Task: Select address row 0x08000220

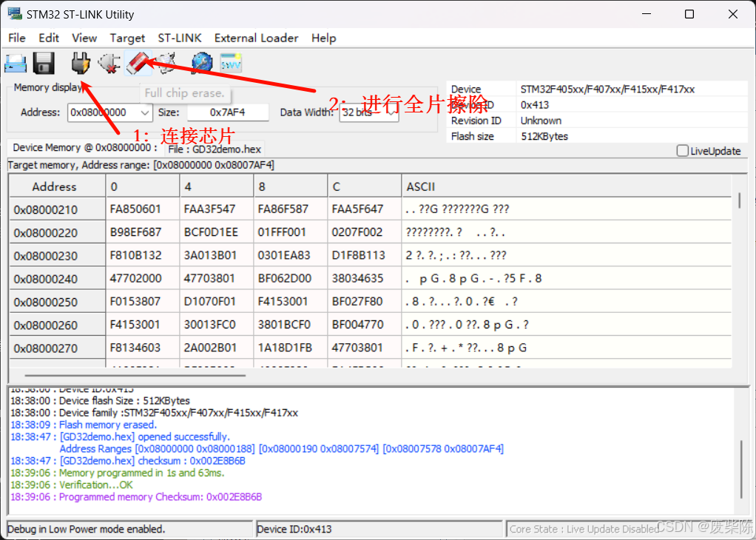Action: tap(57, 232)
